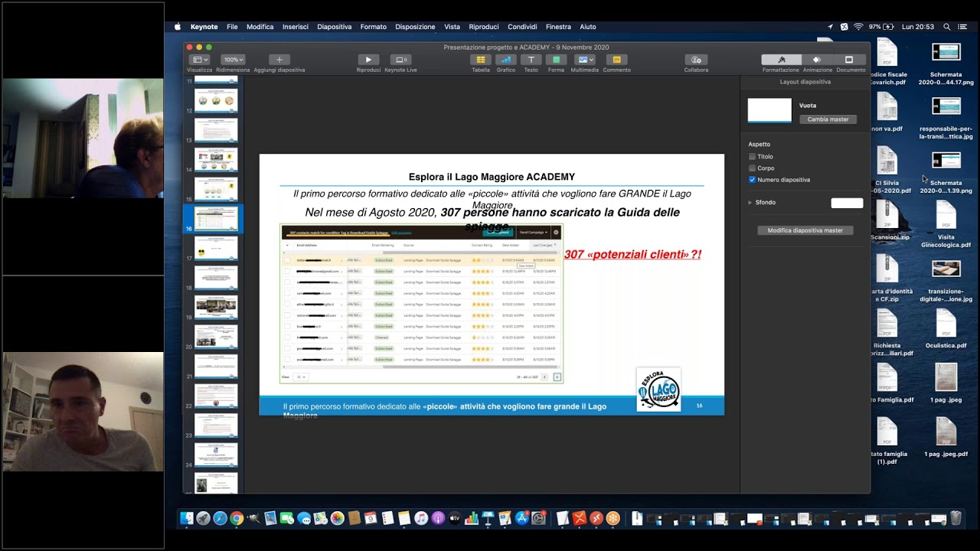Open Notification Center list icon

point(964,27)
